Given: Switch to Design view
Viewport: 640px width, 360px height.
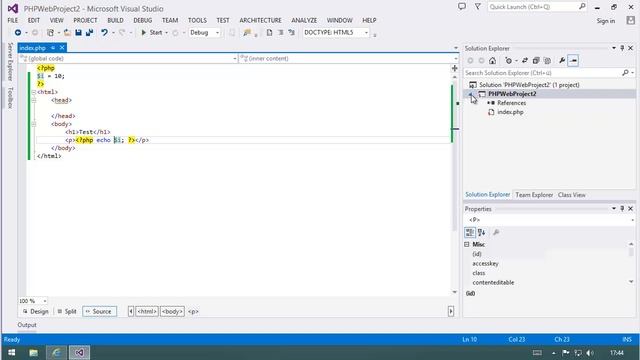Looking at the screenshot, I should pyautogui.click(x=36, y=311).
